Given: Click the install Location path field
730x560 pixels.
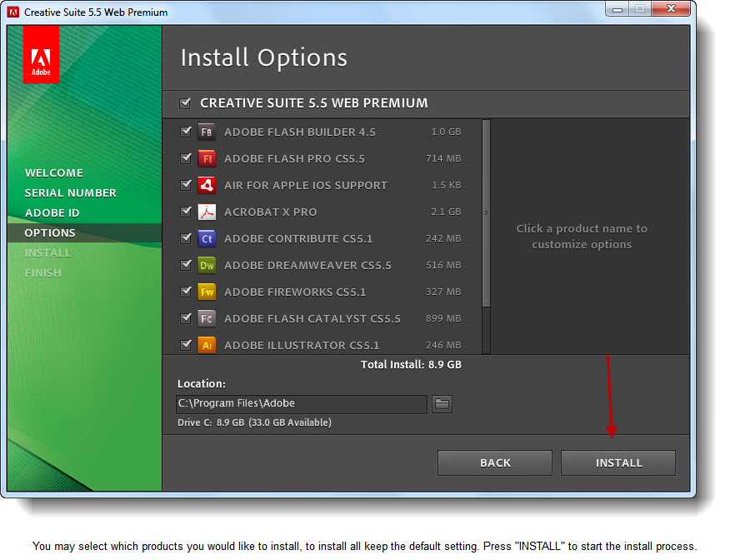Looking at the screenshot, I should tap(302, 404).
